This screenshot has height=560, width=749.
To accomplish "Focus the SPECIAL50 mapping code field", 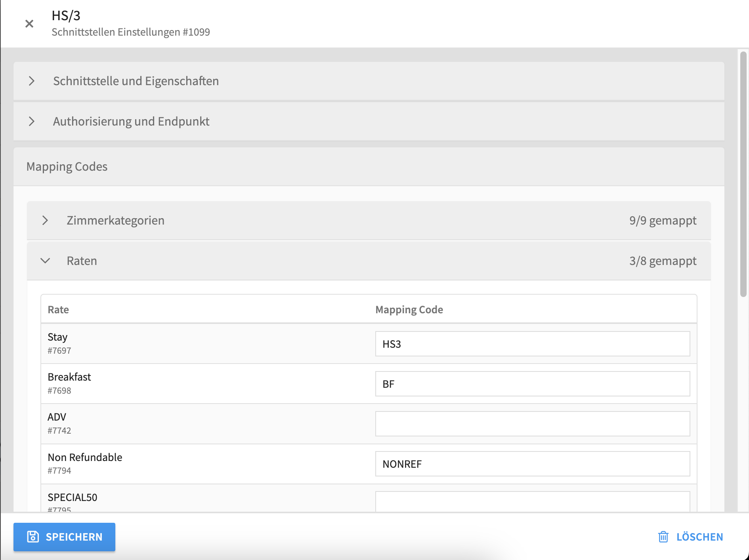I will tap(533, 502).
